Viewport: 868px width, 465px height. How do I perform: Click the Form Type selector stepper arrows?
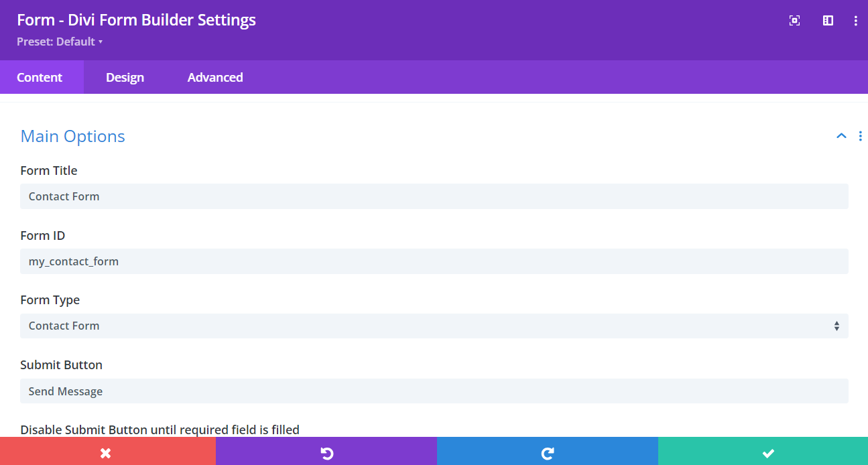(836, 326)
